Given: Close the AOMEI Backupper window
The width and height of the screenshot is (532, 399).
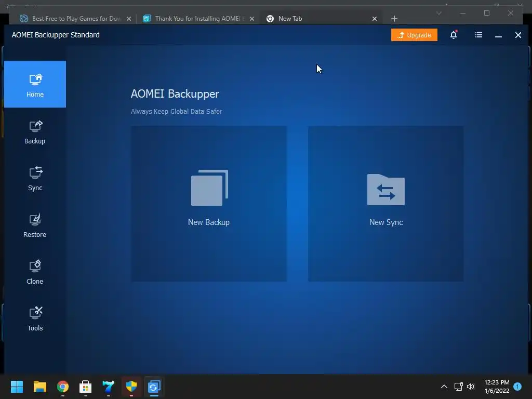Looking at the screenshot, I should 518,35.
